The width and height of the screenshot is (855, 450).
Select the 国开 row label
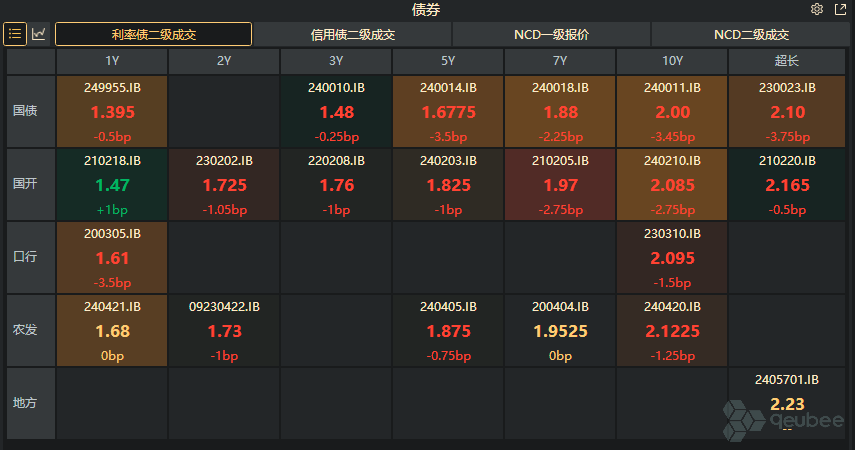[31, 184]
